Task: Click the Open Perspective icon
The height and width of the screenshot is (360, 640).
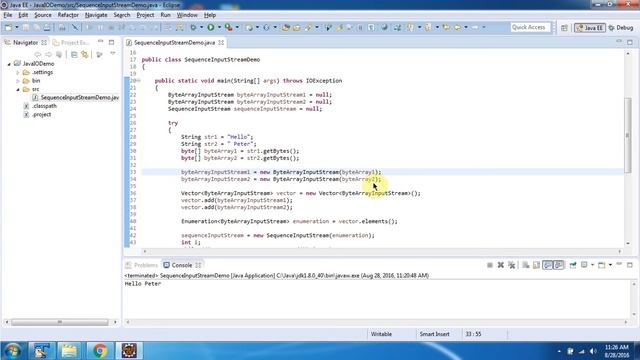Action: (564, 28)
